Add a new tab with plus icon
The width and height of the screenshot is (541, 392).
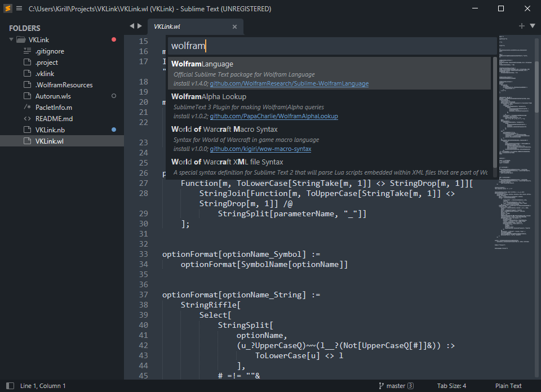[522, 26]
